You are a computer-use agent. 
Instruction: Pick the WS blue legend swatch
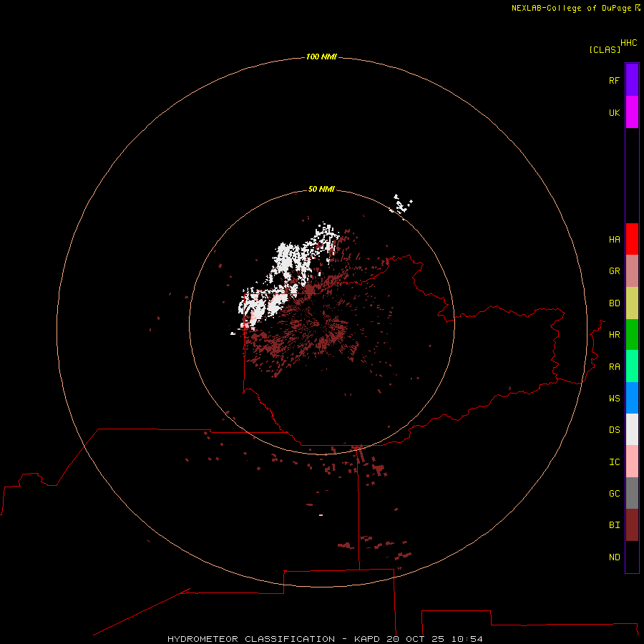click(x=632, y=398)
